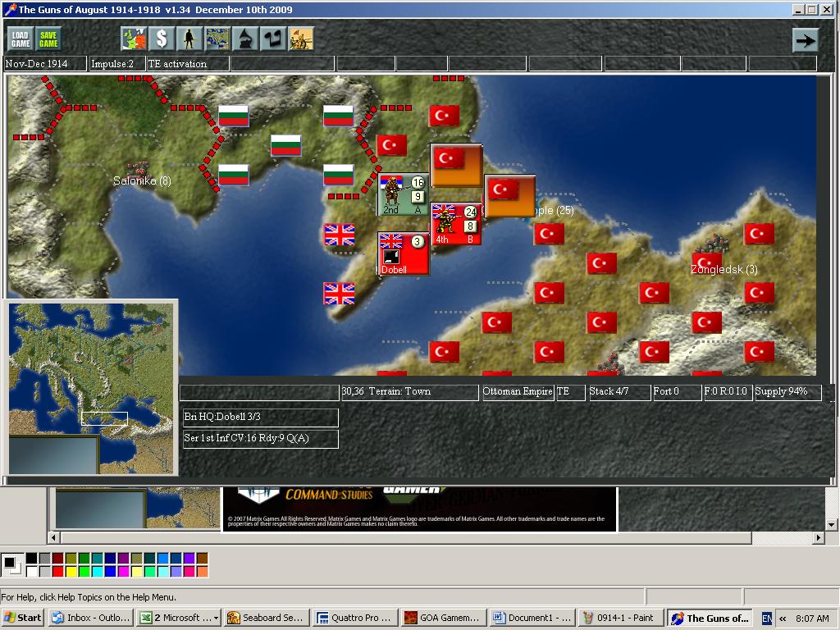Click the Load Game button

click(x=21, y=39)
